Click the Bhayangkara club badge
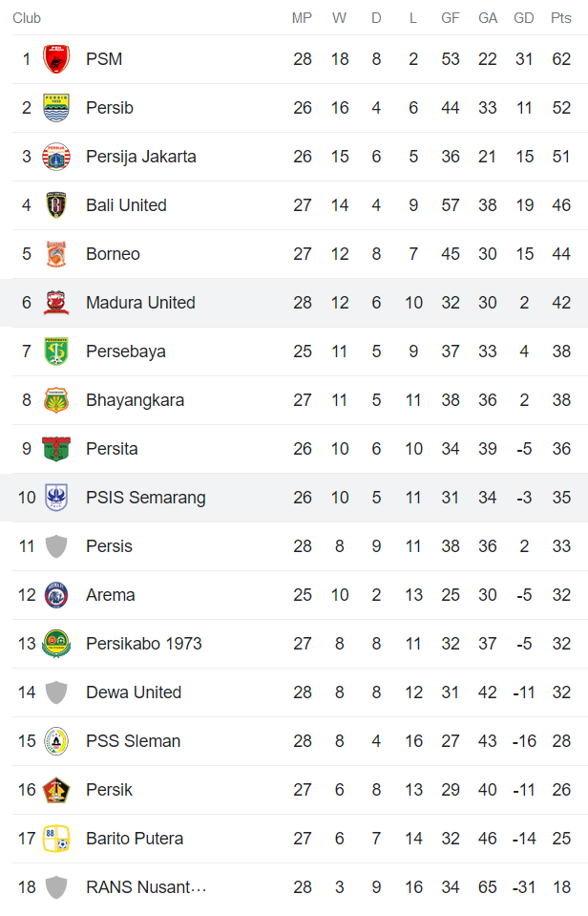Viewport: 588px width, 916px height. [x=56, y=399]
